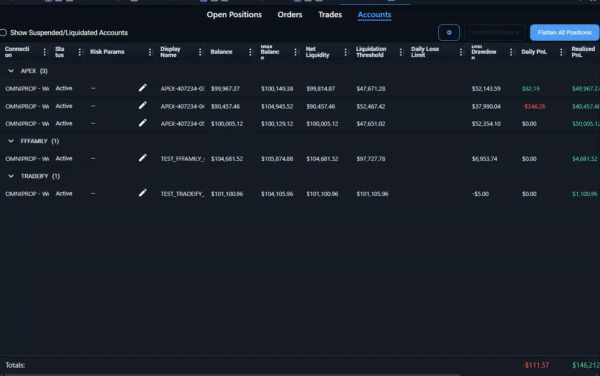Sort by Net Liquidity column header
Image resolution: width=600 pixels, height=376 pixels.
coord(317,52)
